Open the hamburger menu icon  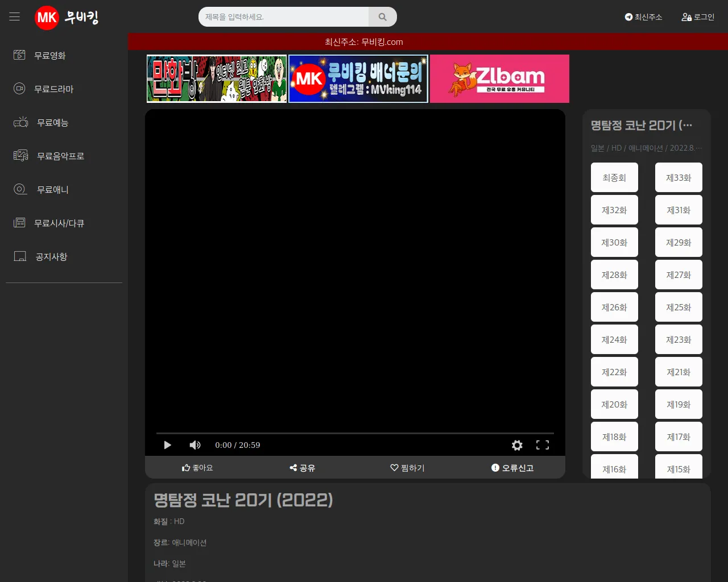(15, 16)
